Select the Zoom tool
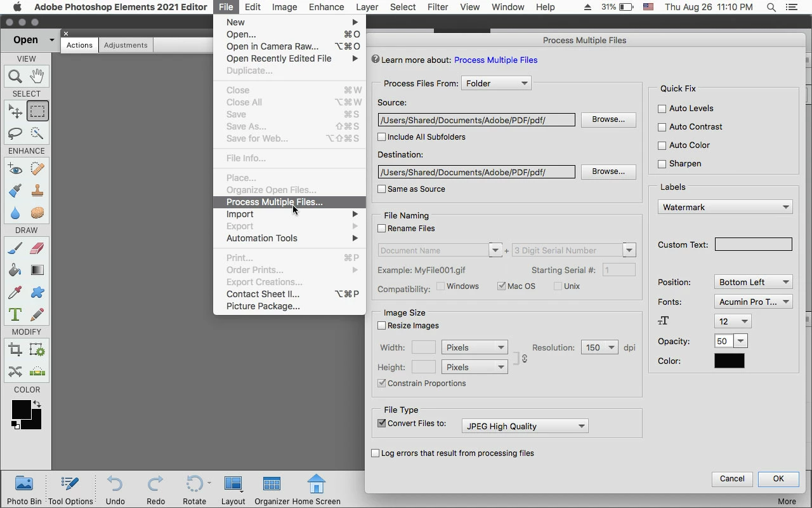 (x=15, y=76)
